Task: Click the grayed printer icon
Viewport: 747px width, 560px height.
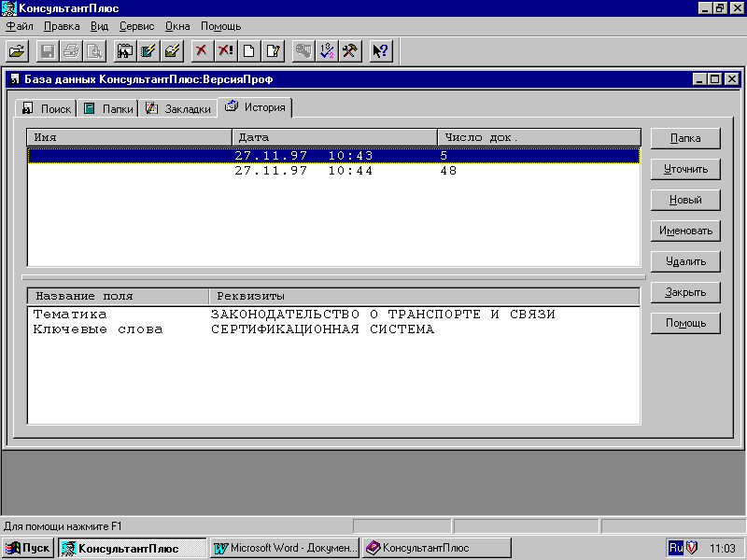Action: click(x=71, y=50)
